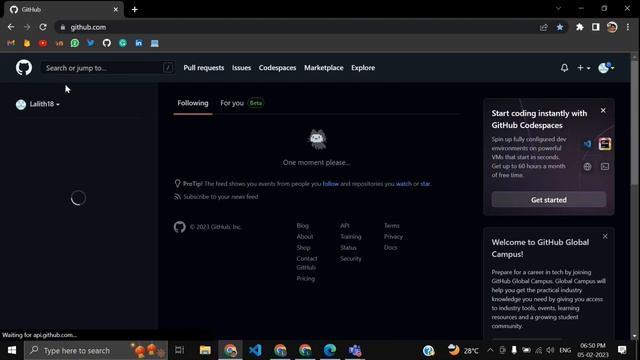Open Pull requests page
640x360 pixels.
tap(204, 68)
